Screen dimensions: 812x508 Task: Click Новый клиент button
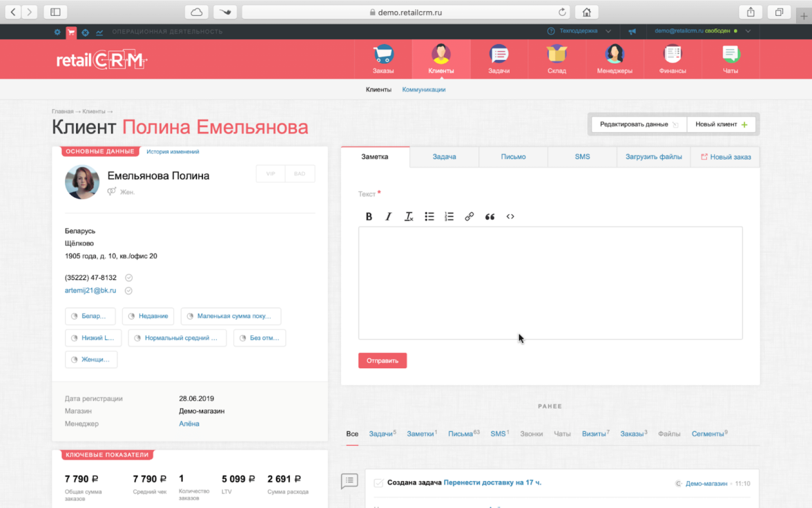click(x=721, y=124)
